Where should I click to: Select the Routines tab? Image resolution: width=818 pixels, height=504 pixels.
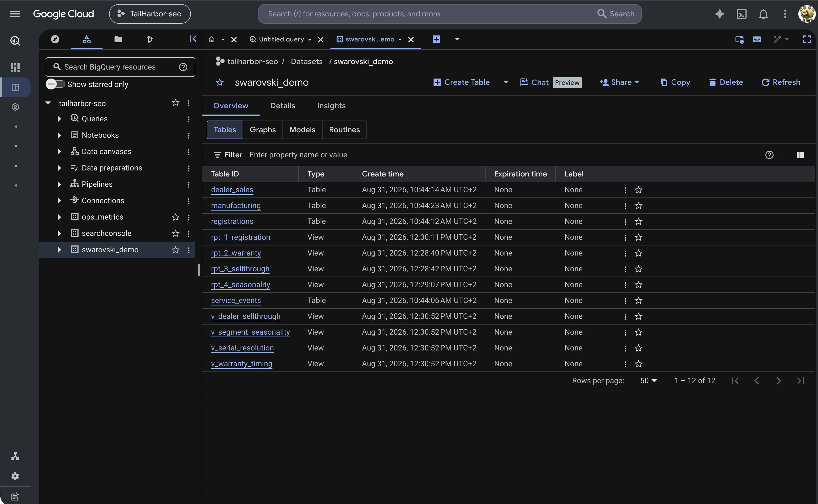[x=344, y=130]
